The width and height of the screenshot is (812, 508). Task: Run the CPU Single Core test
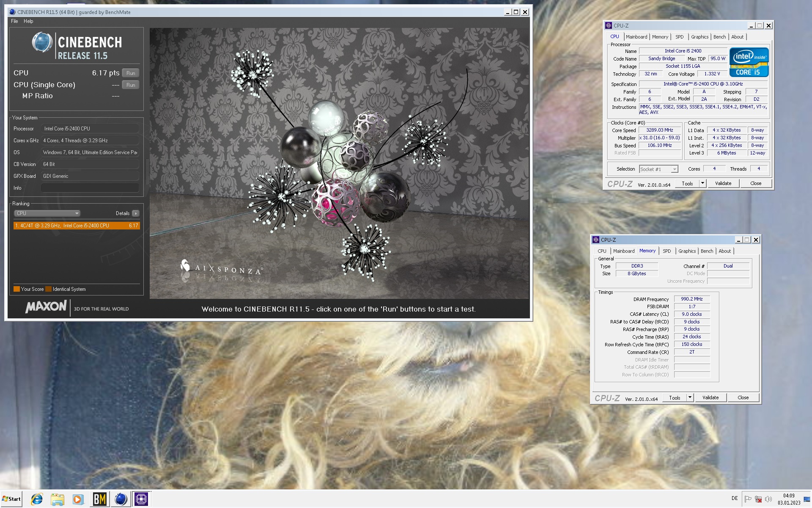[x=131, y=85]
